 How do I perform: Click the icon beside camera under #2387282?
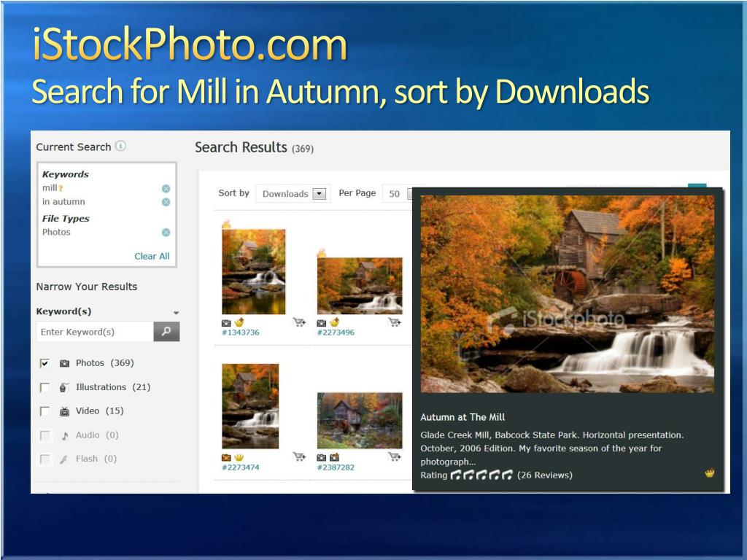[334, 458]
